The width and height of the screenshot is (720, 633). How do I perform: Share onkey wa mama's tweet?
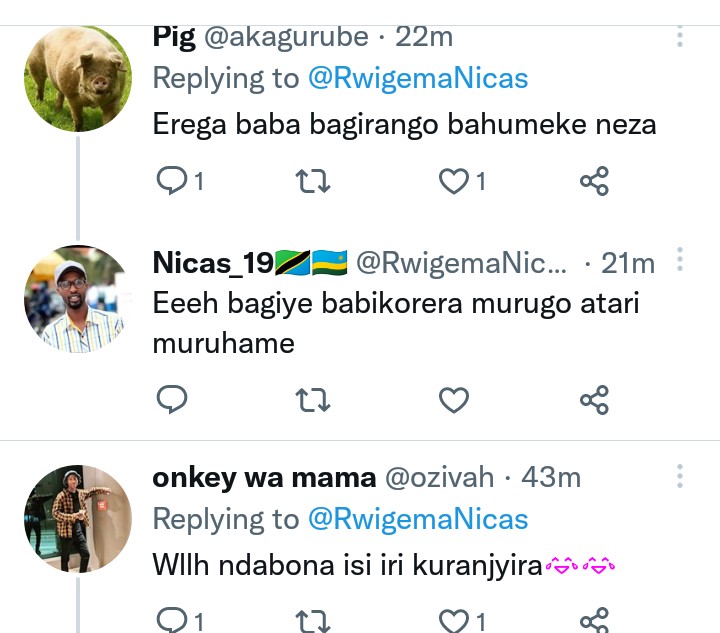(x=594, y=620)
